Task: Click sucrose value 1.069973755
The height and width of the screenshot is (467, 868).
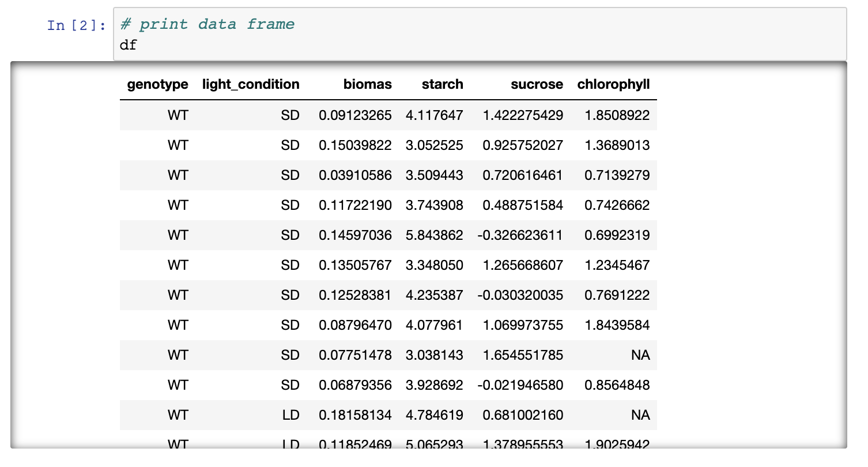Action: tap(523, 325)
